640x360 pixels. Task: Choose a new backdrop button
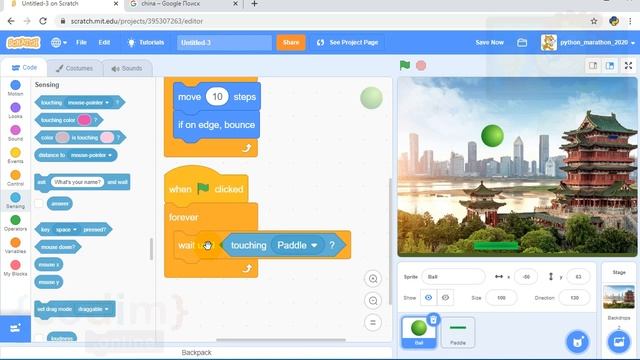(x=619, y=342)
